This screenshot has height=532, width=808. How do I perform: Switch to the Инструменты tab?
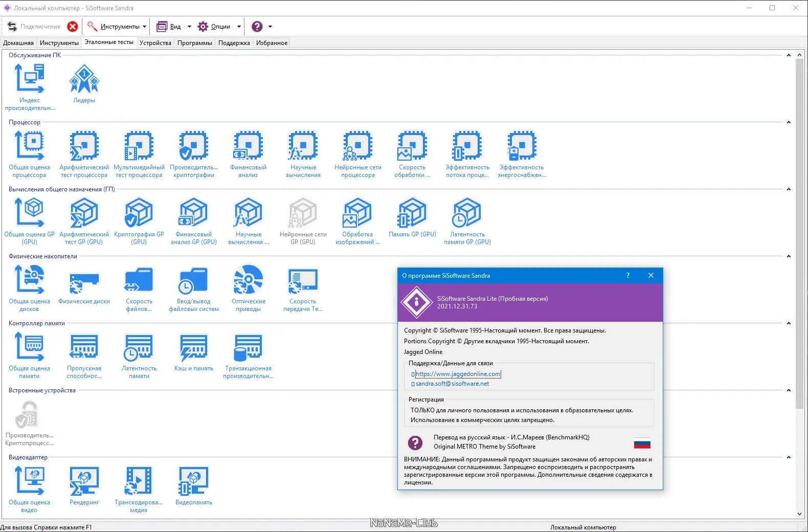coord(59,43)
